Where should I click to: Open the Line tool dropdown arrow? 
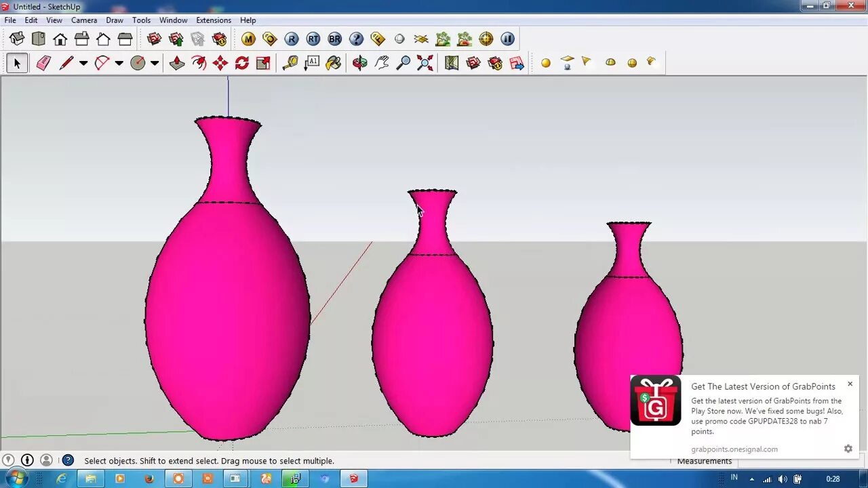pyautogui.click(x=83, y=63)
